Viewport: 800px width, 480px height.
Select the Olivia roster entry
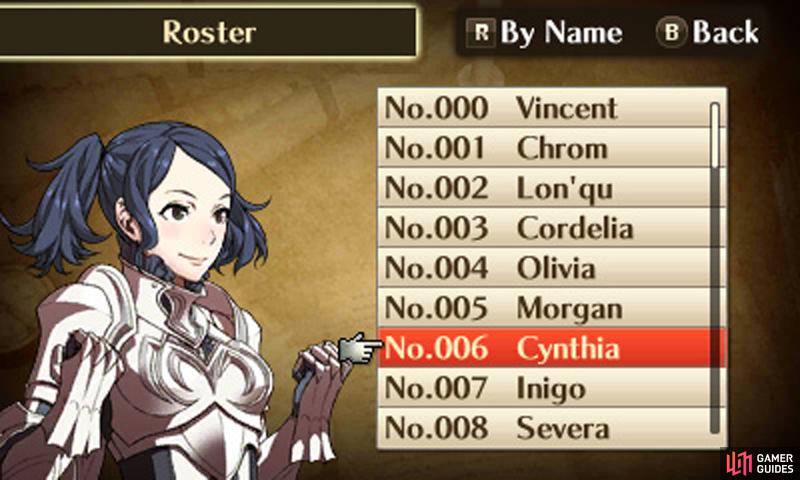click(544, 268)
